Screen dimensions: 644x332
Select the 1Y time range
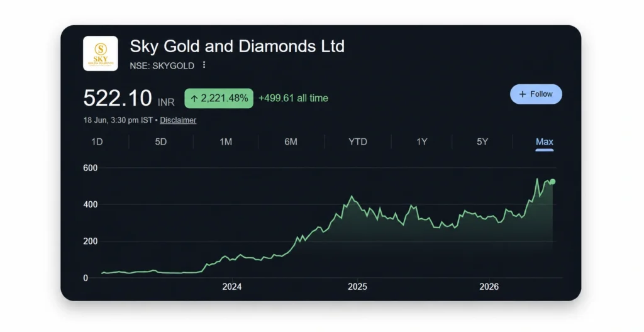[x=422, y=141]
